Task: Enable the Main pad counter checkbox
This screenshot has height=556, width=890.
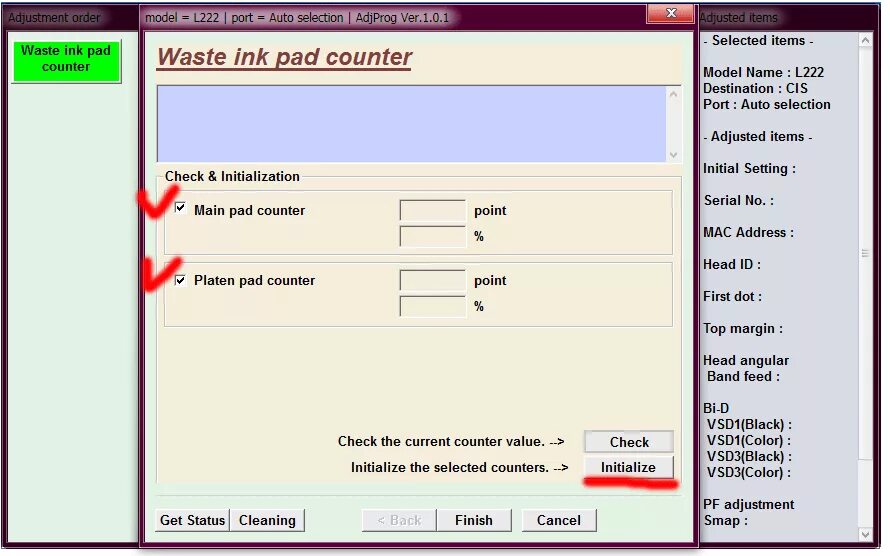Action: point(180,208)
